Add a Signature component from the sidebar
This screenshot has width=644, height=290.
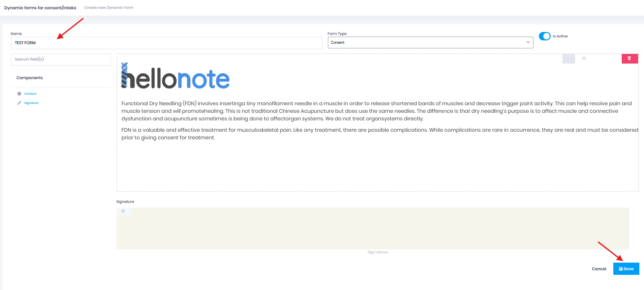(31, 103)
